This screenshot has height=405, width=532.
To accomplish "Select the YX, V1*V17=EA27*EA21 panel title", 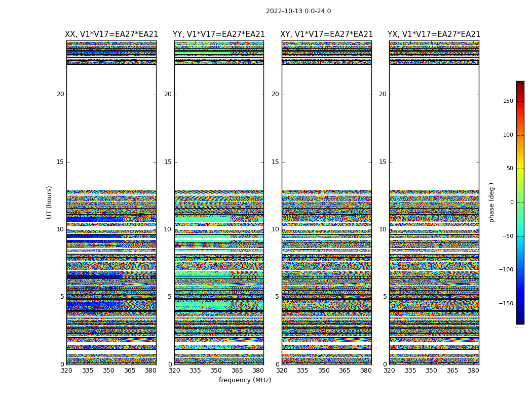I will [434, 34].
